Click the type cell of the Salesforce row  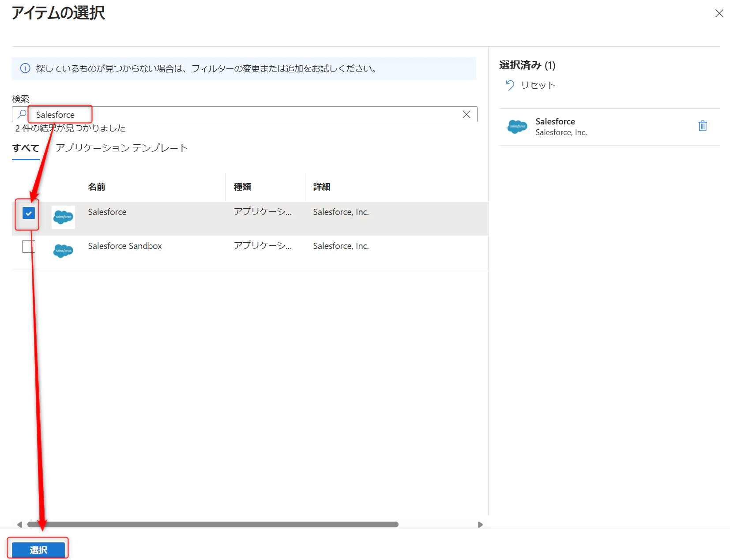pyautogui.click(x=263, y=212)
